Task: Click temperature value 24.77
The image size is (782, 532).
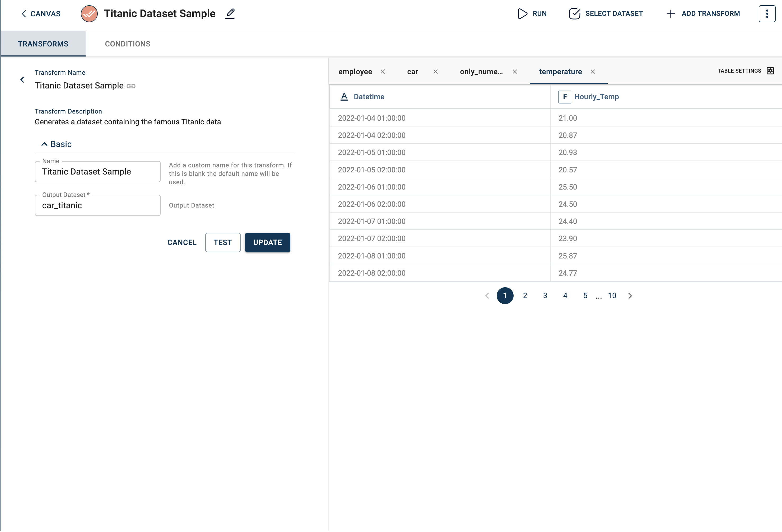Action: coord(568,273)
